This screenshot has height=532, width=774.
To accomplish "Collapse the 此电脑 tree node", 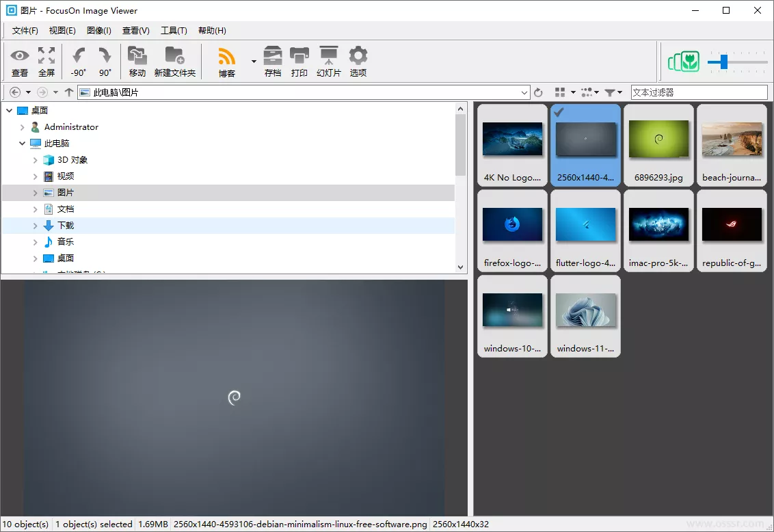I will (x=22, y=144).
